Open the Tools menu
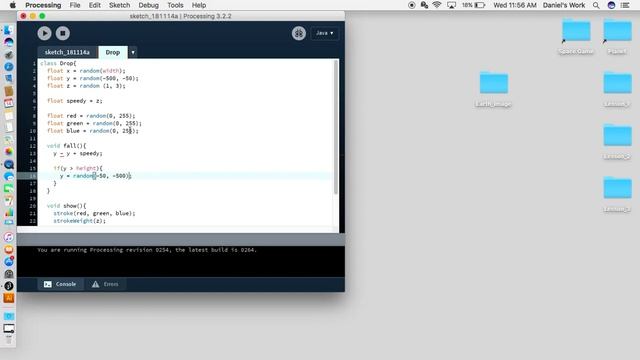The image size is (640, 360). 175,5
